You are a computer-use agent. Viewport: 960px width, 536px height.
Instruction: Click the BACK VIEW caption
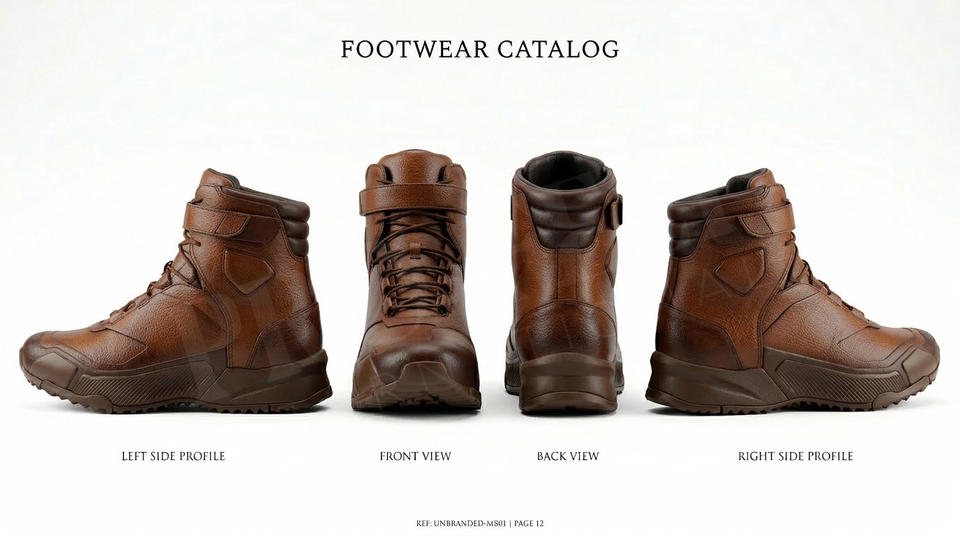click(x=568, y=456)
